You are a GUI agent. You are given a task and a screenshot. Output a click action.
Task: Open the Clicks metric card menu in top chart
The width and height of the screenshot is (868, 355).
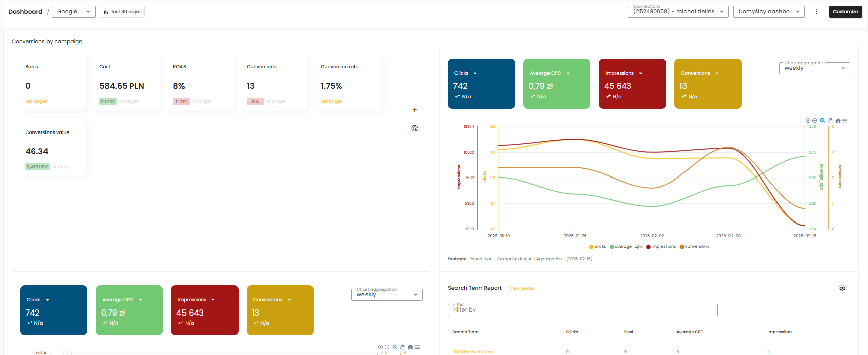[x=475, y=74]
